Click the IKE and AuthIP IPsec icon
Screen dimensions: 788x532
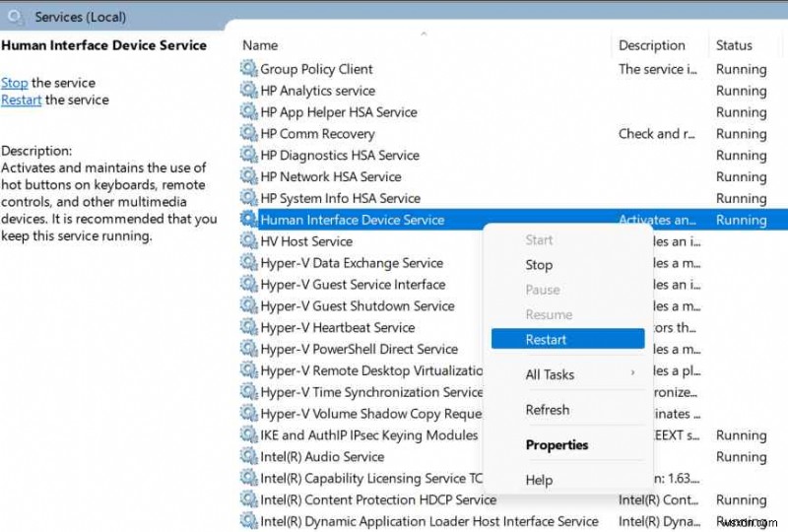pyautogui.click(x=248, y=435)
